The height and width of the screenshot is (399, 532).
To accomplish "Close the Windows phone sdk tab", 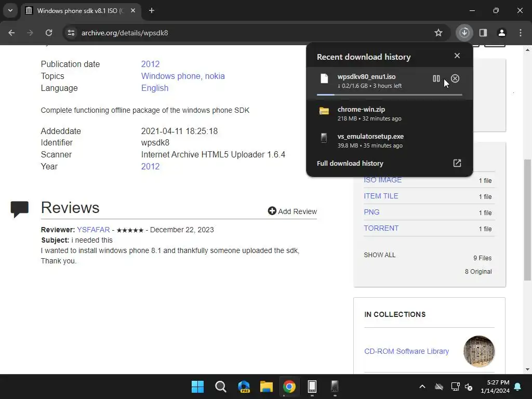I will point(133,10).
